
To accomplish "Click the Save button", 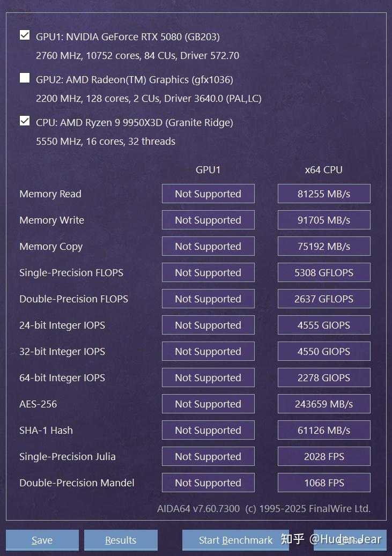I will [x=42, y=540].
